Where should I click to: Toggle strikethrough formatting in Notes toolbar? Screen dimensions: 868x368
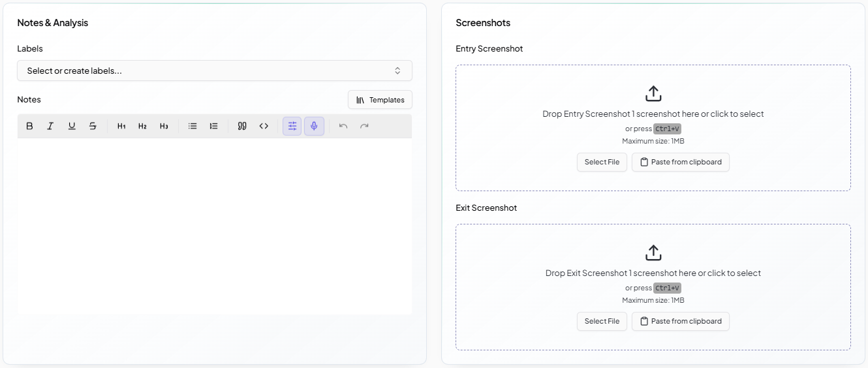tap(93, 126)
